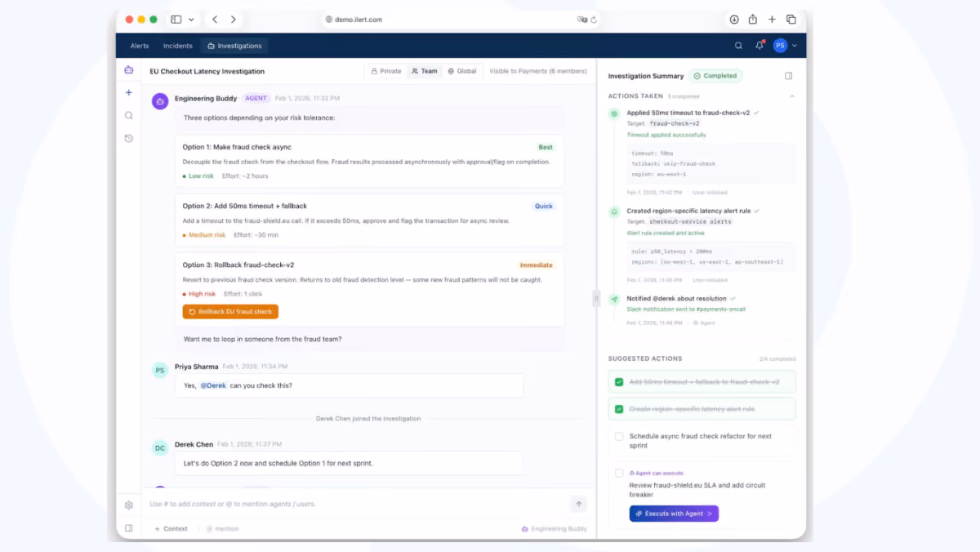Click Execute with Agent button
The width and height of the screenshot is (980, 552).
[674, 514]
